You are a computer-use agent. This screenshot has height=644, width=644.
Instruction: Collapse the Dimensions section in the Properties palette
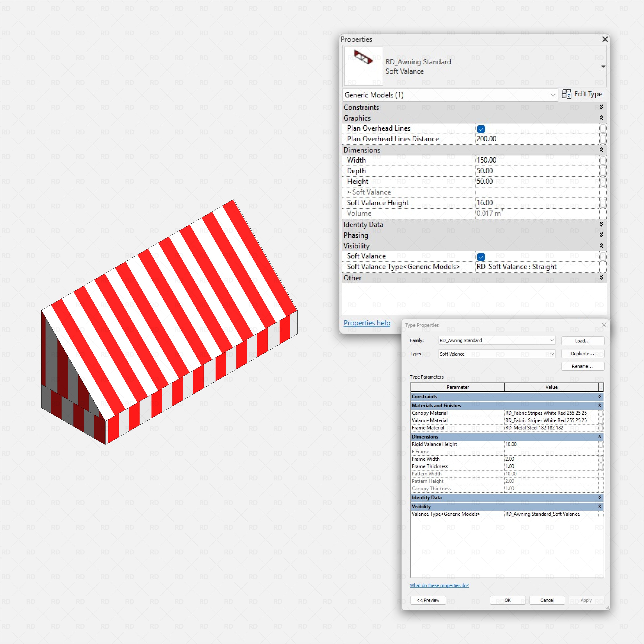[x=601, y=150]
